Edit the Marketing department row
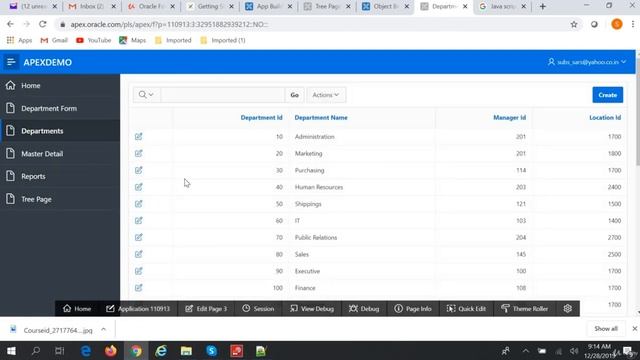 [x=138, y=153]
